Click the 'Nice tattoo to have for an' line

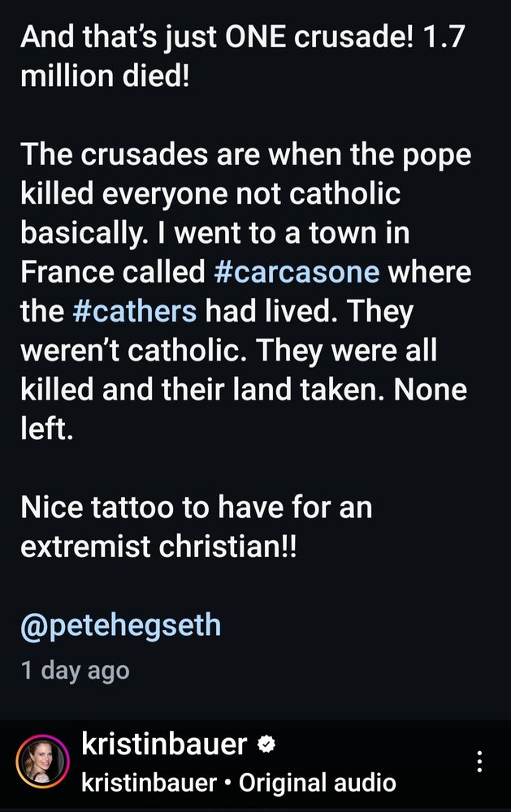tap(197, 507)
